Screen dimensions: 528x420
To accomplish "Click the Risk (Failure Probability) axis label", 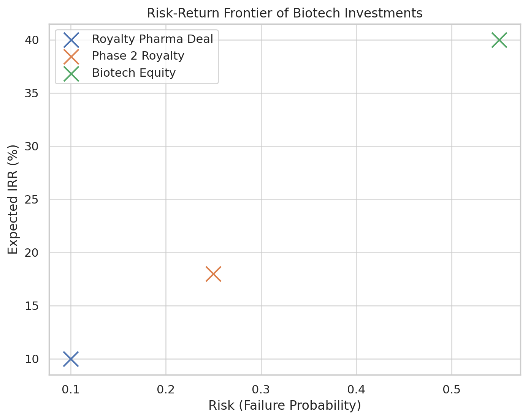I will click(284, 406).
